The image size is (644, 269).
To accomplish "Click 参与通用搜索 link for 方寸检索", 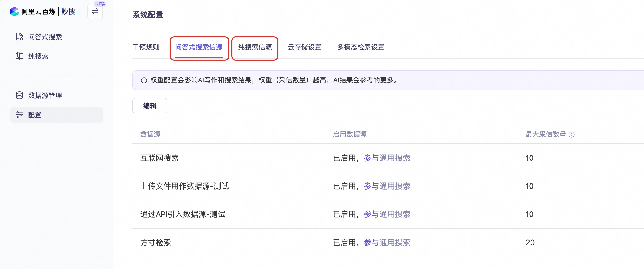I will (387, 242).
